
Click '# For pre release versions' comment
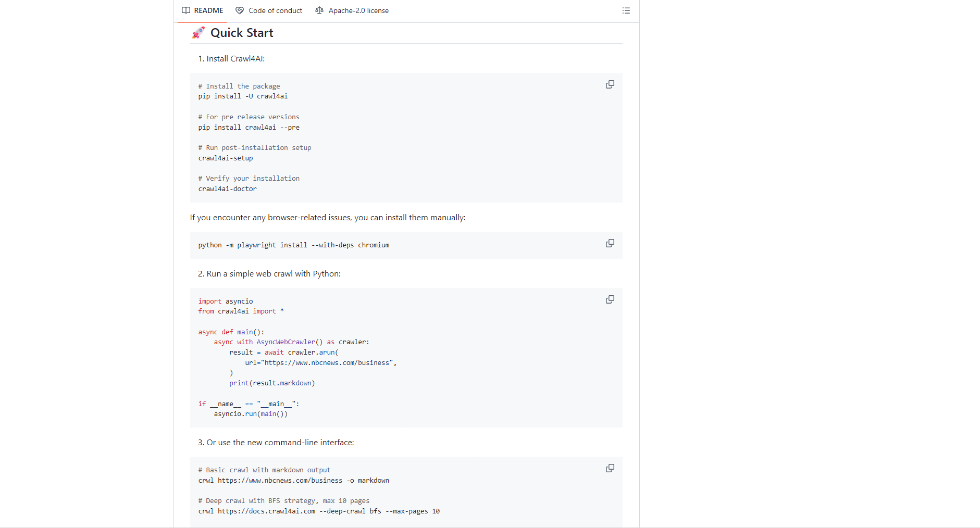point(249,117)
